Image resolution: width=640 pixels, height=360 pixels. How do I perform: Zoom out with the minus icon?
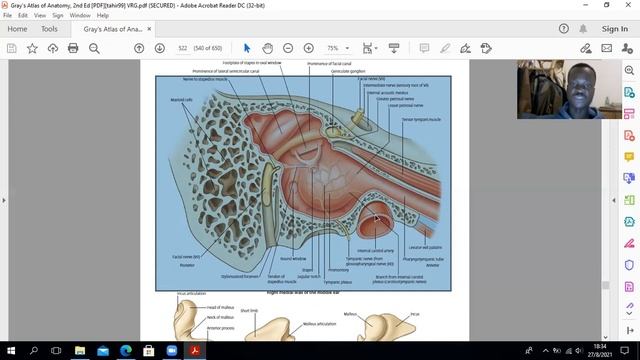[288, 48]
